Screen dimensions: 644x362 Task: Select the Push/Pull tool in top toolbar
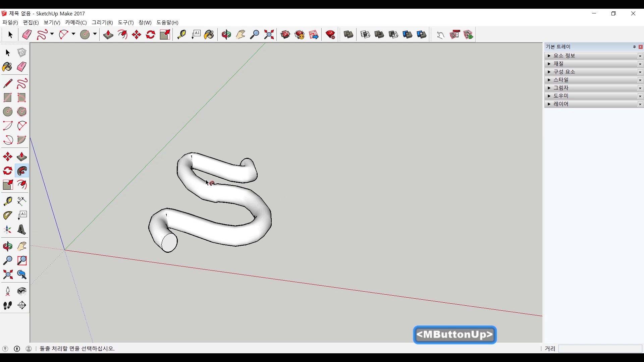tap(108, 35)
